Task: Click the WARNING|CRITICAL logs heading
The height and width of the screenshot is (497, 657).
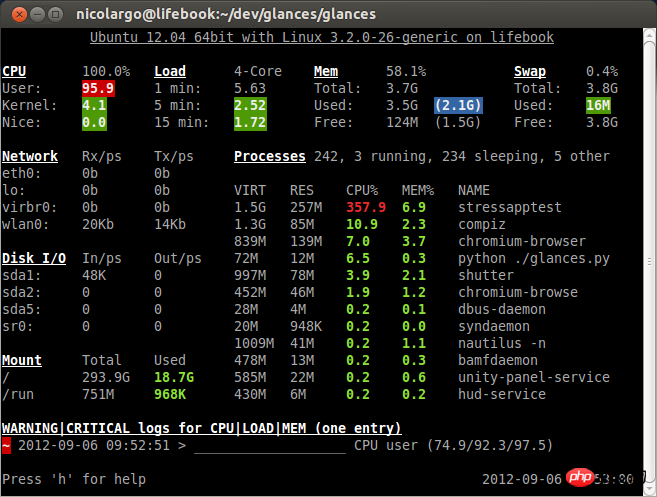Action: [202, 428]
